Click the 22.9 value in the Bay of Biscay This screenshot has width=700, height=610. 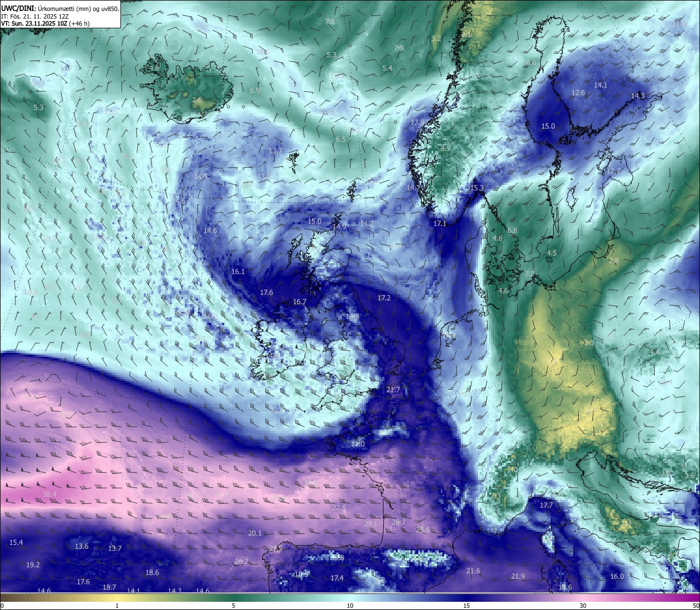339,508
